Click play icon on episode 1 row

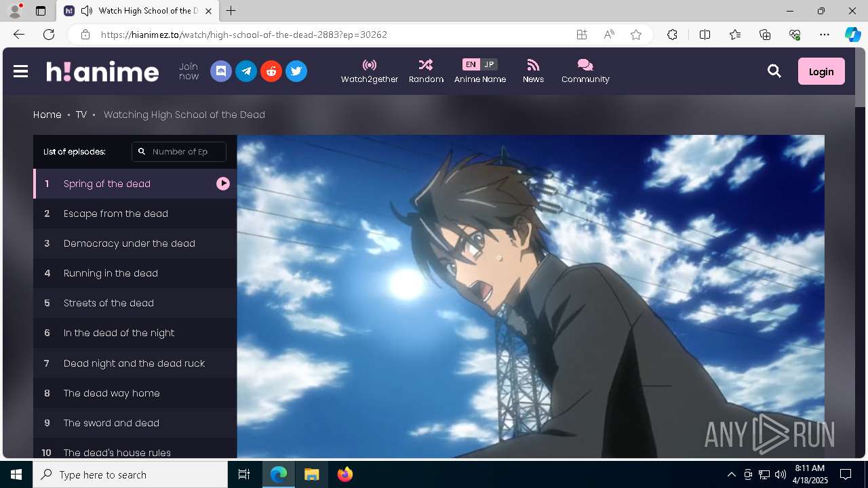[x=223, y=184]
